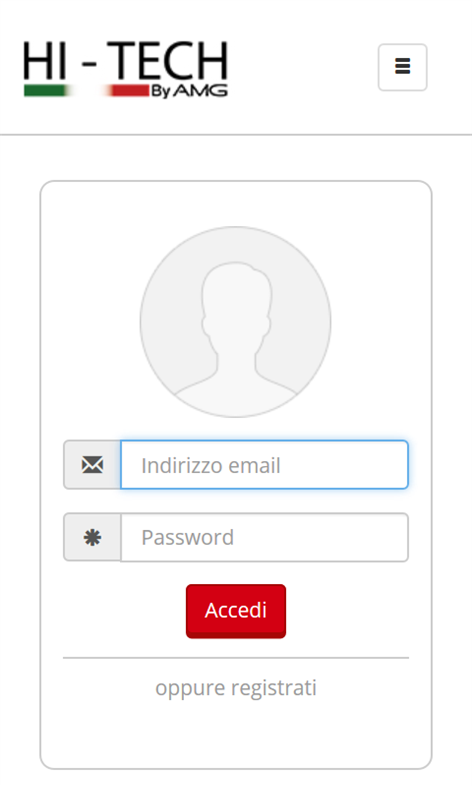Click the "Password" placeholder text
Viewport: 472px width, 786px height.
tap(187, 538)
